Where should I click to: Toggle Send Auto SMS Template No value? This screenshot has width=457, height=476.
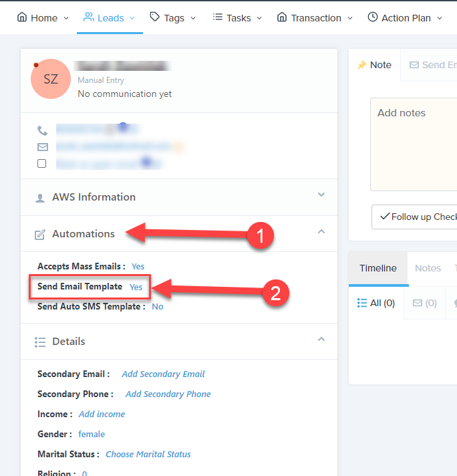click(x=157, y=307)
